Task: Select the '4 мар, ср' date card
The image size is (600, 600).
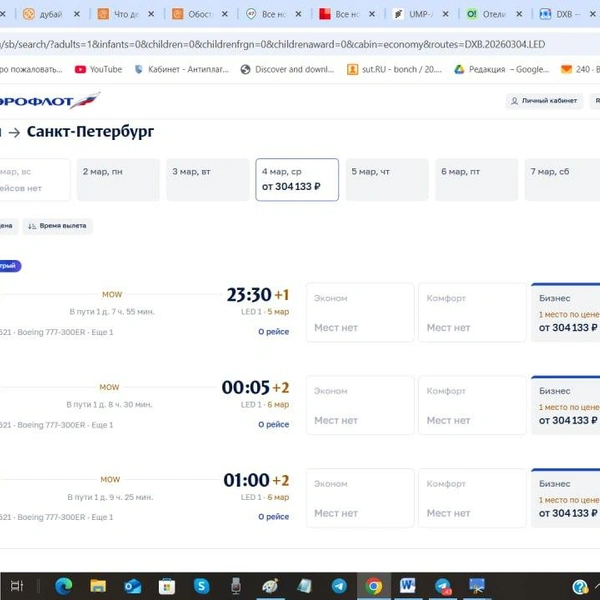Action: pyautogui.click(x=297, y=179)
